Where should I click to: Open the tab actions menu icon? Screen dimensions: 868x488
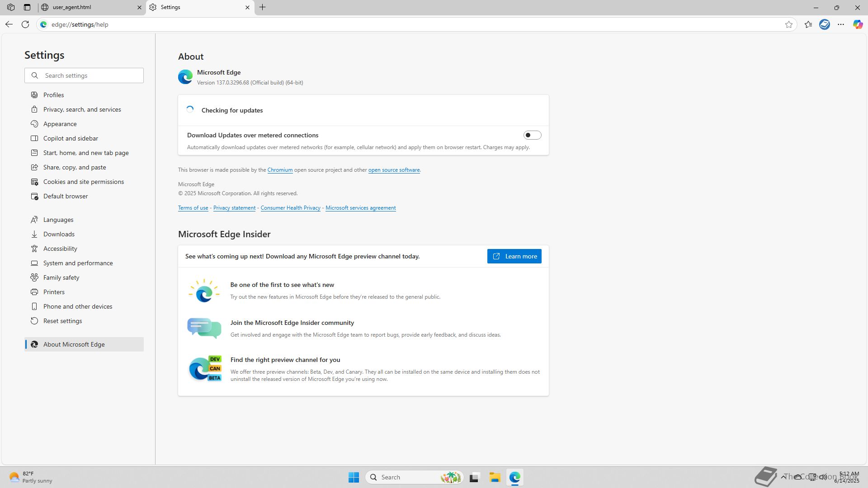pos(27,7)
